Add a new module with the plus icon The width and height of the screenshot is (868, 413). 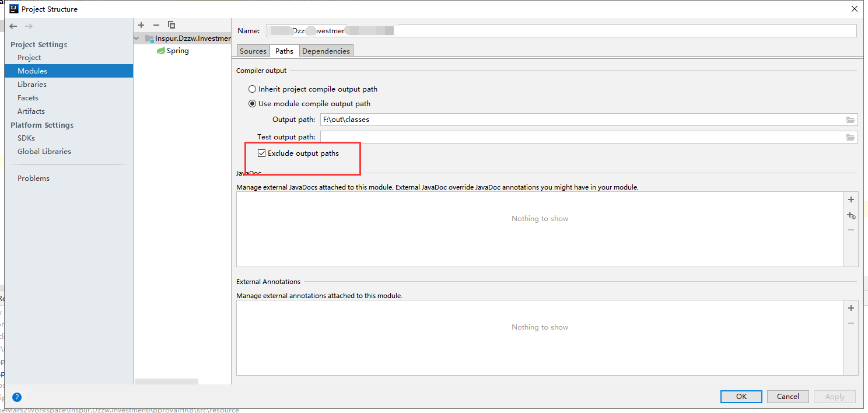coord(141,25)
